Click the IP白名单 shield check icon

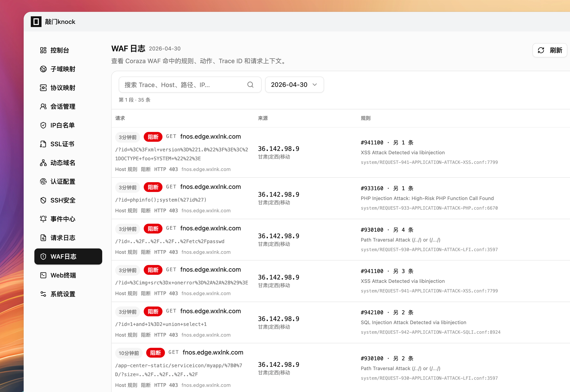pyautogui.click(x=43, y=125)
